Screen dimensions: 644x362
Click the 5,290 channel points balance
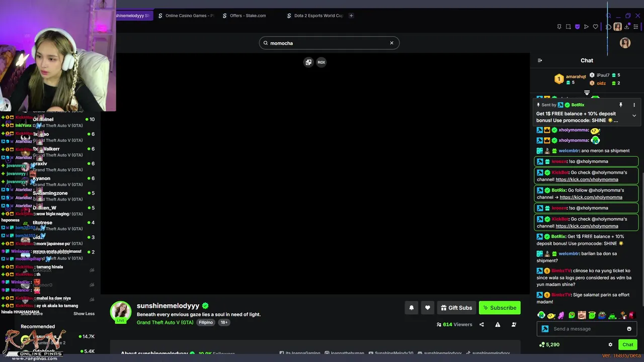[x=549, y=344]
